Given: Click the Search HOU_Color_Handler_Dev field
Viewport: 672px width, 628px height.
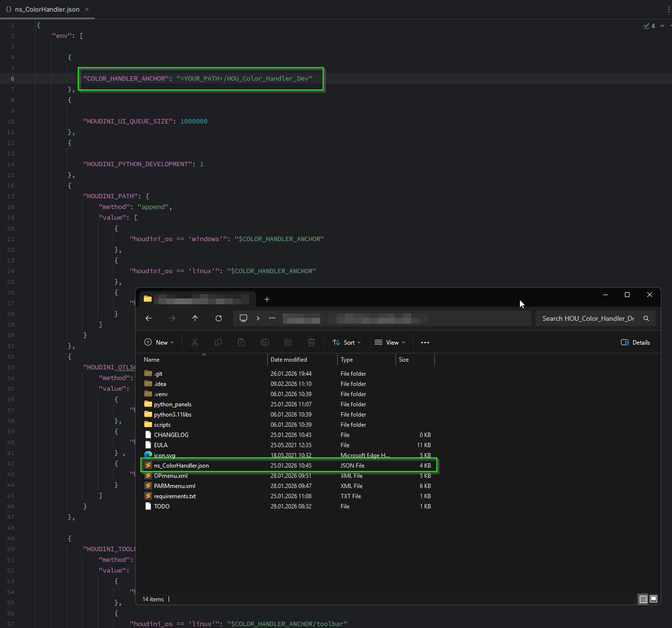Looking at the screenshot, I should (588, 318).
